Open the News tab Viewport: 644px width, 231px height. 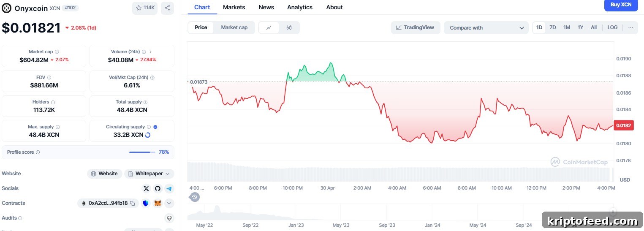266,7
